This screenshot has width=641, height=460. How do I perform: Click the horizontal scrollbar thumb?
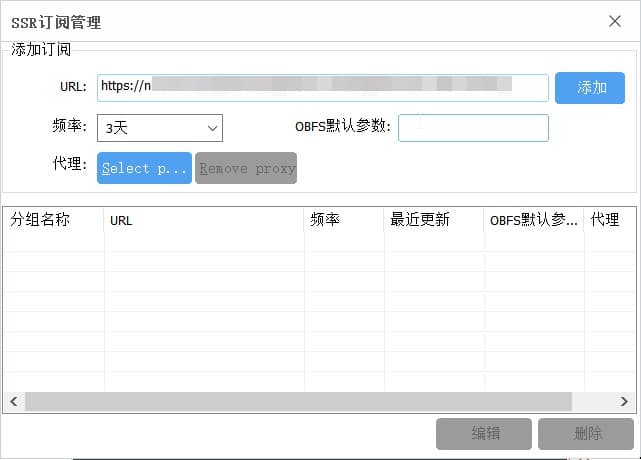(x=298, y=401)
